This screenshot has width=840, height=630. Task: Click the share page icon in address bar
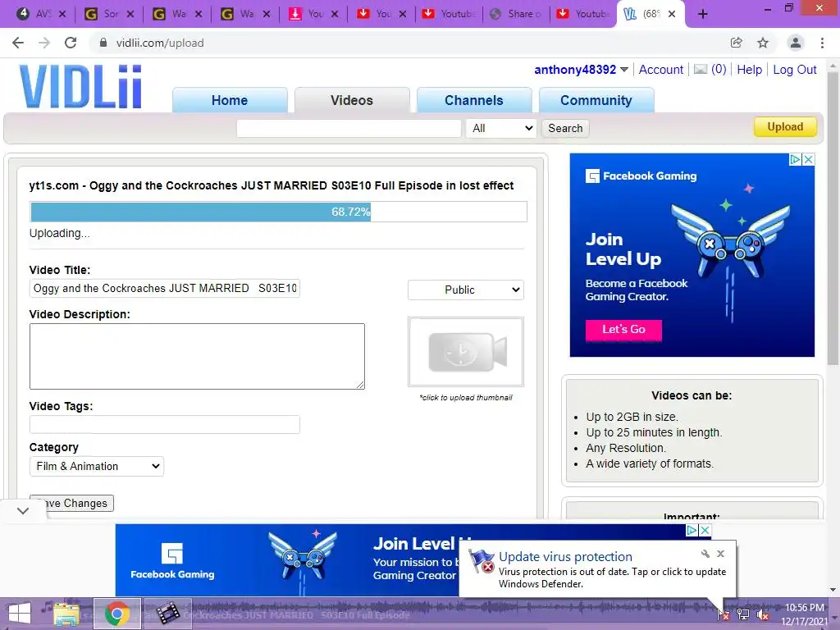tap(737, 43)
